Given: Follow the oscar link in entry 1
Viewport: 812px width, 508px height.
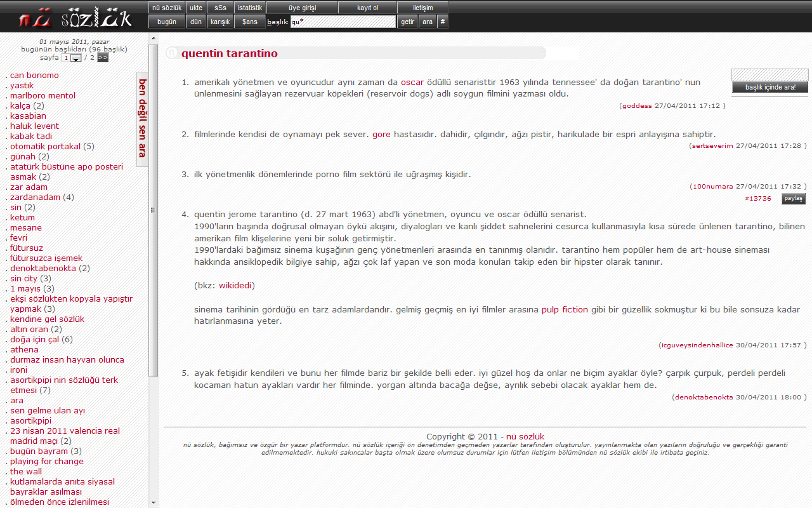Looking at the screenshot, I should (412, 83).
